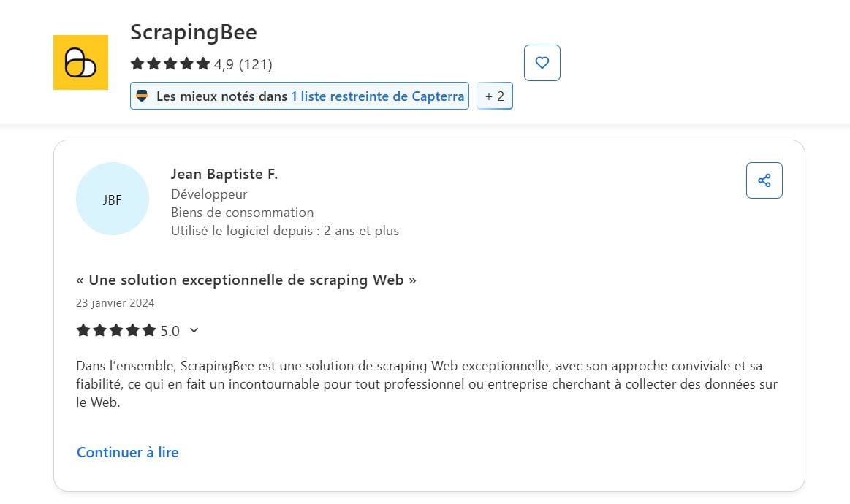Viewport: 850px width, 504px height.
Task: Click the review body text paragraph
Action: point(426,383)
